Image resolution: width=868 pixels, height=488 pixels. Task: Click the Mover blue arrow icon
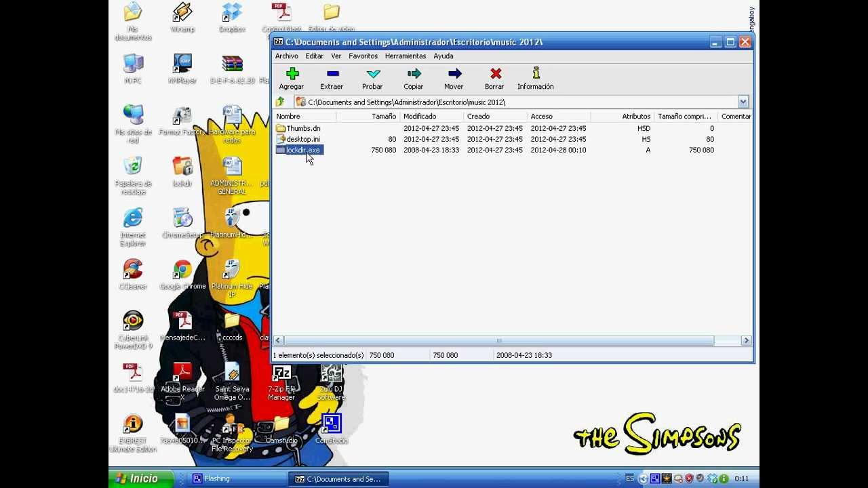(454, 73)
